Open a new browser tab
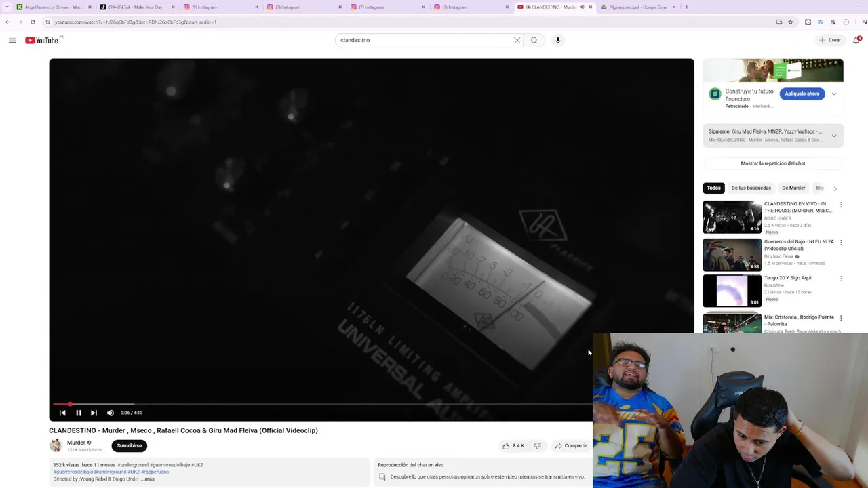 coord(686,7)
